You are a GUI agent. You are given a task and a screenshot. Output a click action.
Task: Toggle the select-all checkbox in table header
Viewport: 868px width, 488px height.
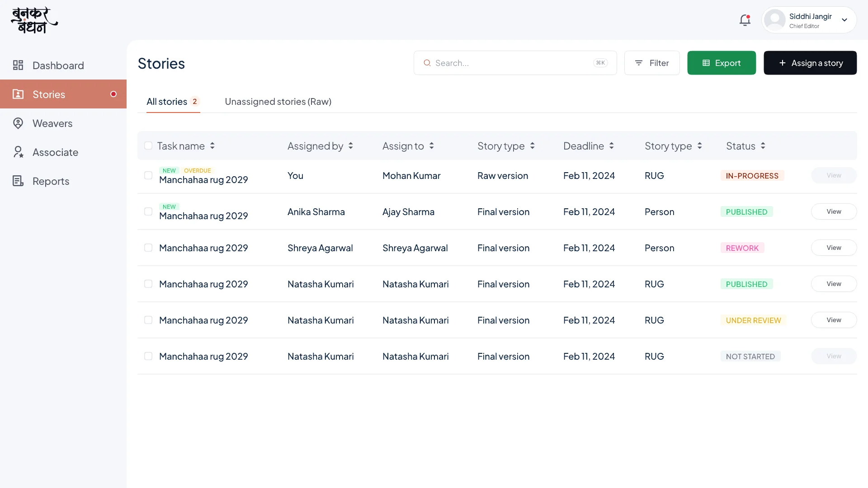click(x=148, y=145)
